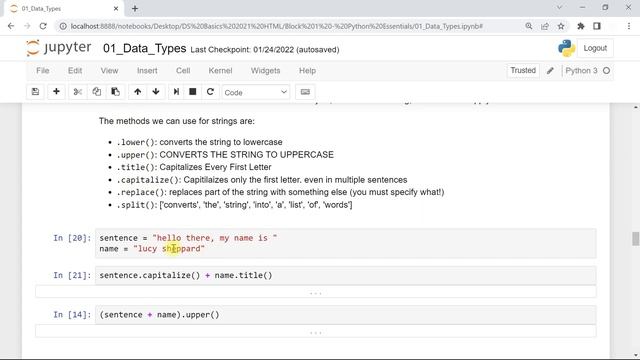The height and width of the screenshot is (360, 640).
Task: Open the Help menu
Action: (307, 71)
